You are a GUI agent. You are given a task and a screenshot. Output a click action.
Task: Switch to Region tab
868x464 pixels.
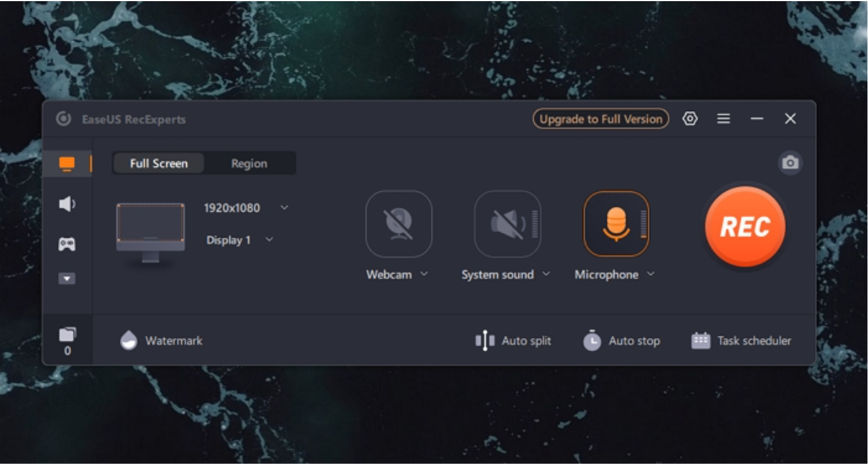point(249,163)
